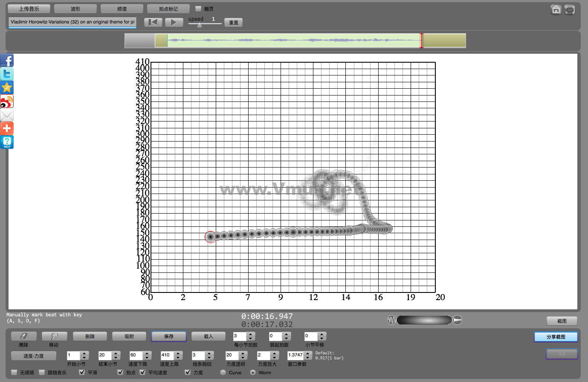
Task: Uncheck the 平滑 smoothing checkbox
Action: [x=82, y=372]
